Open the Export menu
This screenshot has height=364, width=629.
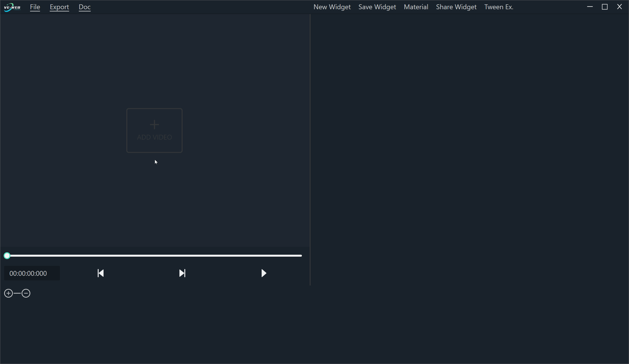click(59, 7)
